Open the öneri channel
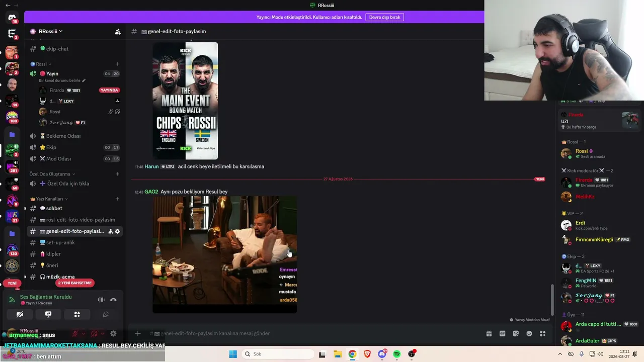644x362 pixels. tap(74, 265)
